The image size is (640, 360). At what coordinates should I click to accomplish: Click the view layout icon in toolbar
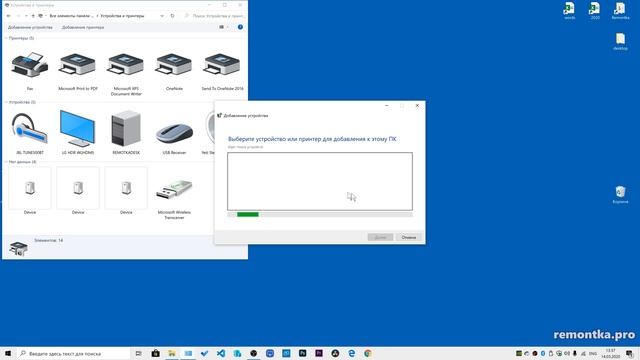tap(222, 27)
